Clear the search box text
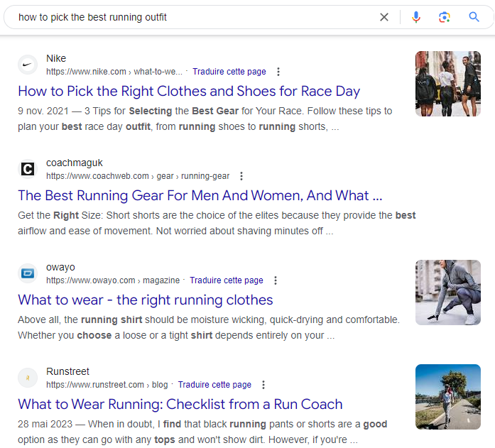The width and height of the screenshot is (495, 448). 384,17
